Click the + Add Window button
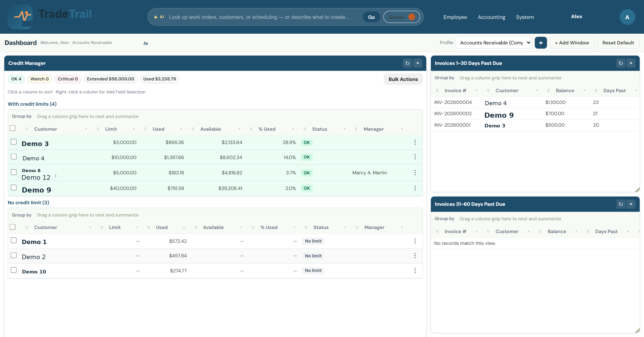 click(x=572, y=43)
